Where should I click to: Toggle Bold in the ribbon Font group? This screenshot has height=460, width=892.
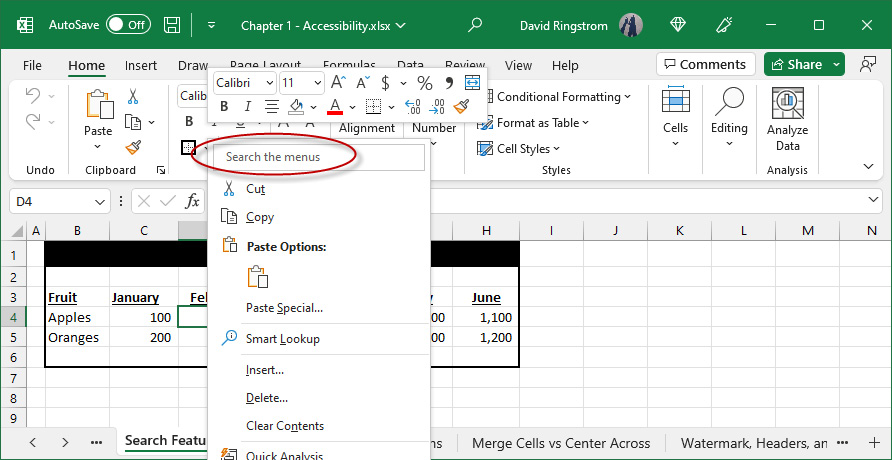(x=189, y=122)
